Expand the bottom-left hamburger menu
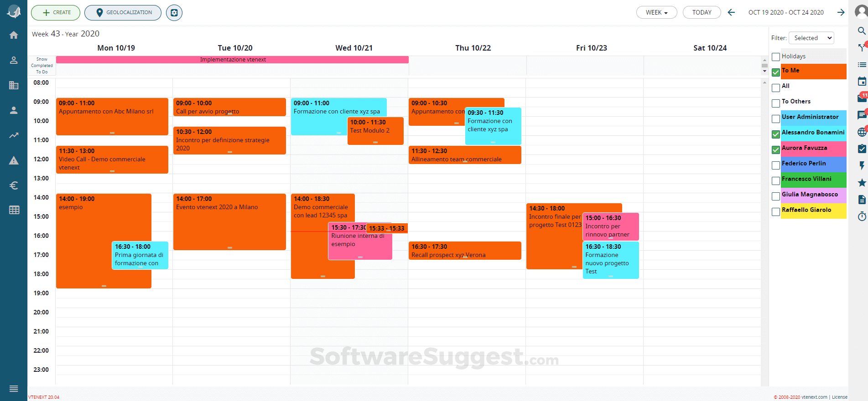 click(x=14, y=389)
